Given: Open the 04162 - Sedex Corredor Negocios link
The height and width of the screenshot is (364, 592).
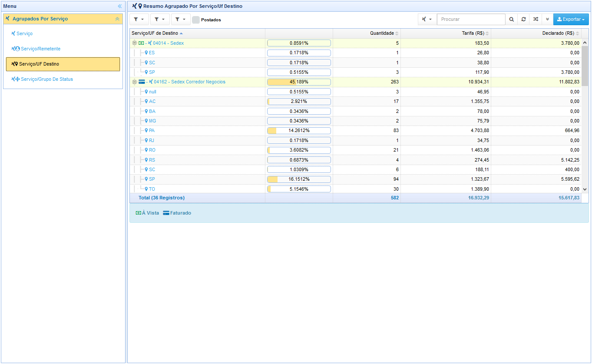Looking at the screenshot, I should tap(189, 82).
